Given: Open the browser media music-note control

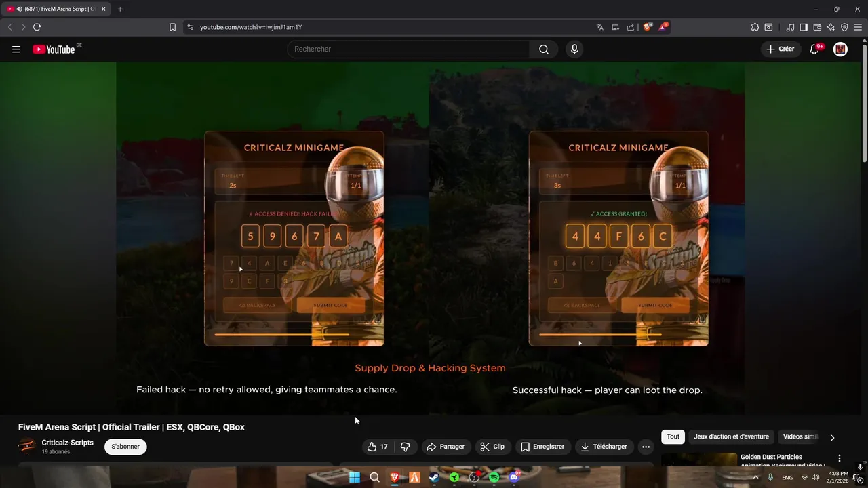Looking at the screenshot, I should click(x=790, y=27).
